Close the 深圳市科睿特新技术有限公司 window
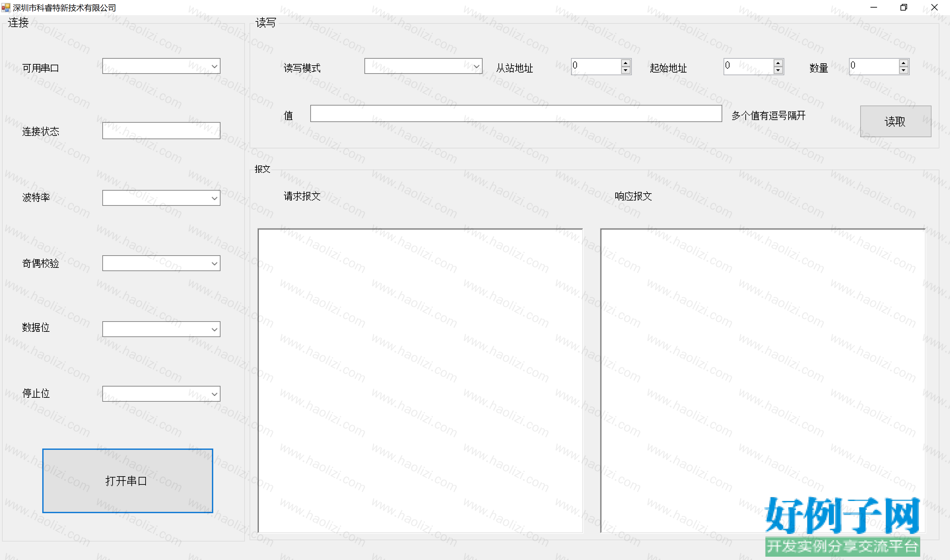The height and width of the screenshot is (560, 950). (934, 8)
